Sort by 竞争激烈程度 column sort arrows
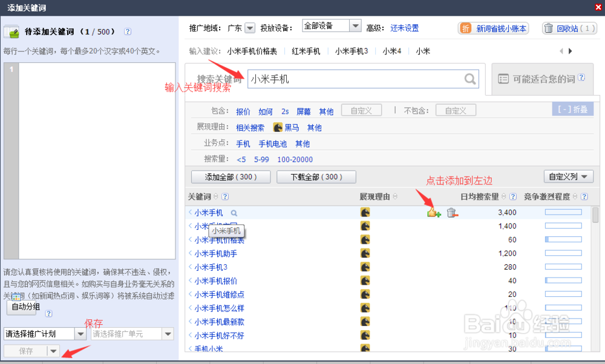This screenshot has width=605, height=364. [575, 197]
